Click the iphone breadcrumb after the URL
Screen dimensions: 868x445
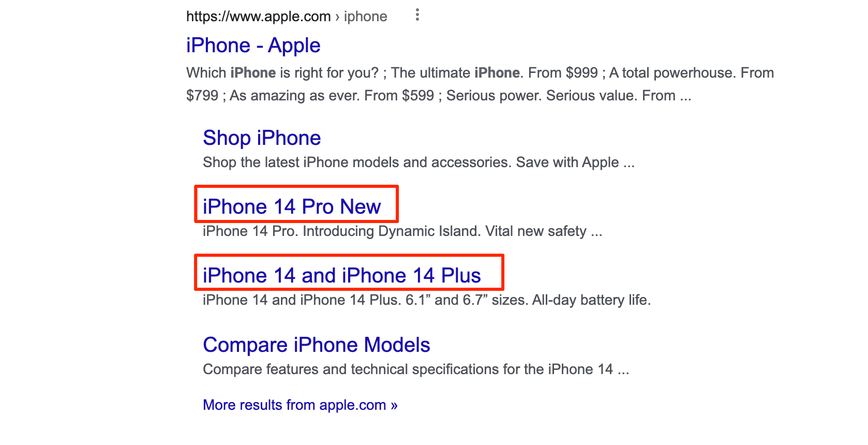point(366,17)
